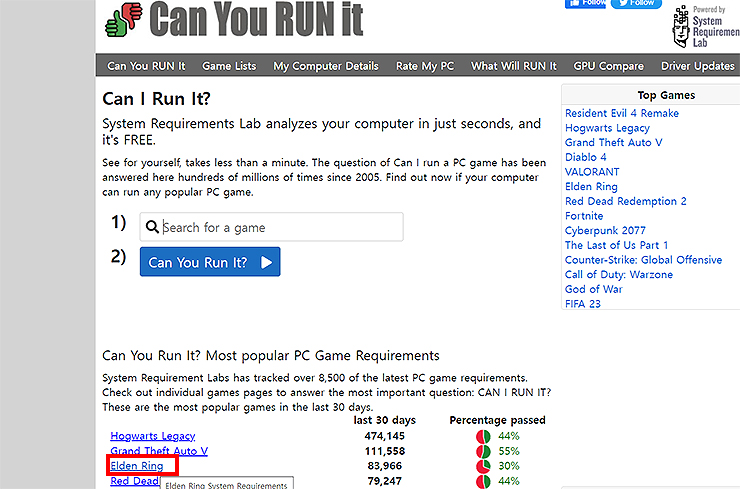Open Red Dead link in popular table
The height and width of the screenshot is (489, 740).
[x=135, y=481]
